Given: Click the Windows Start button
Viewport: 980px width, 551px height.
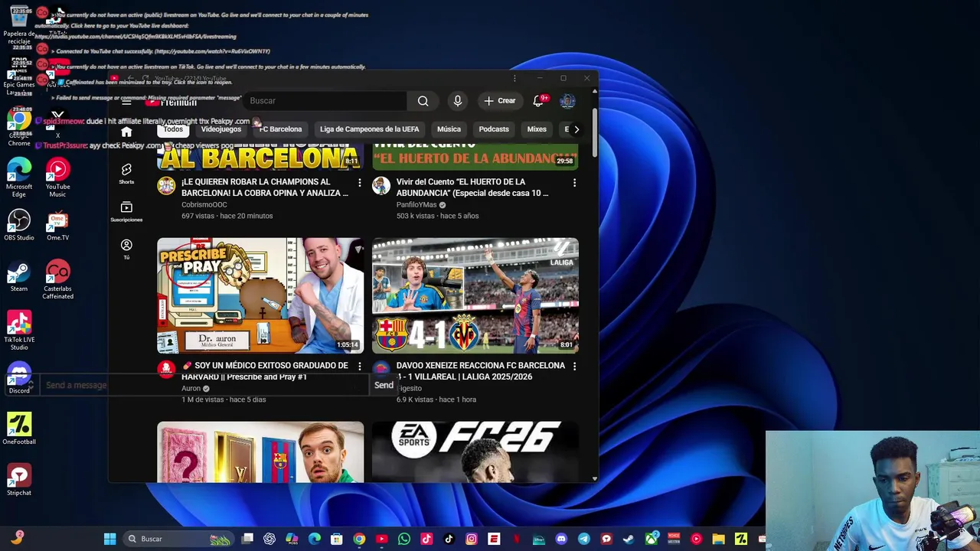Looking at the screenshot, I should pyautogui.click(x=109, y=539).
